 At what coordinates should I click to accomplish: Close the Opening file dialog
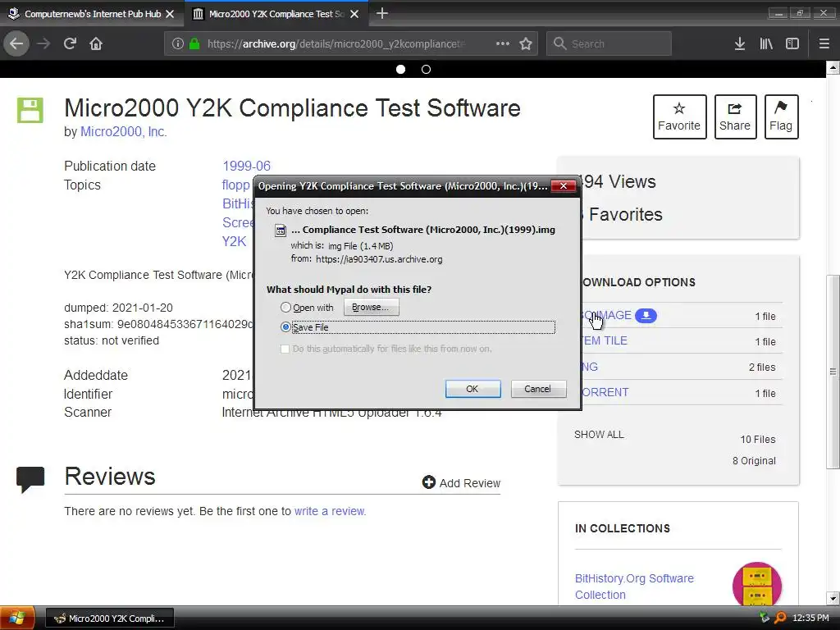(564, 186)
